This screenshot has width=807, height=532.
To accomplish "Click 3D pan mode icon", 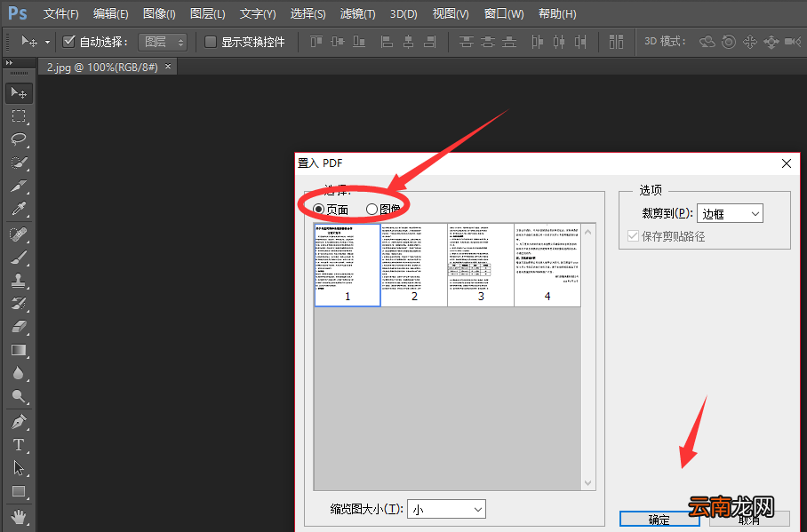I will [x=750, y=42].
